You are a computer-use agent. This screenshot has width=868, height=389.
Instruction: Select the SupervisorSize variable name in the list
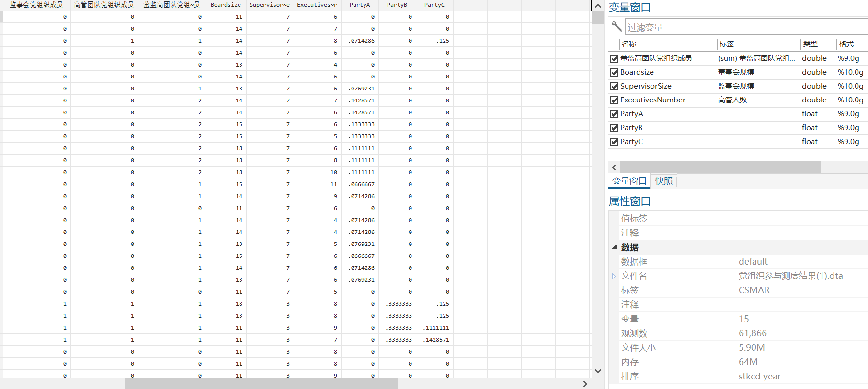[646, 86]
